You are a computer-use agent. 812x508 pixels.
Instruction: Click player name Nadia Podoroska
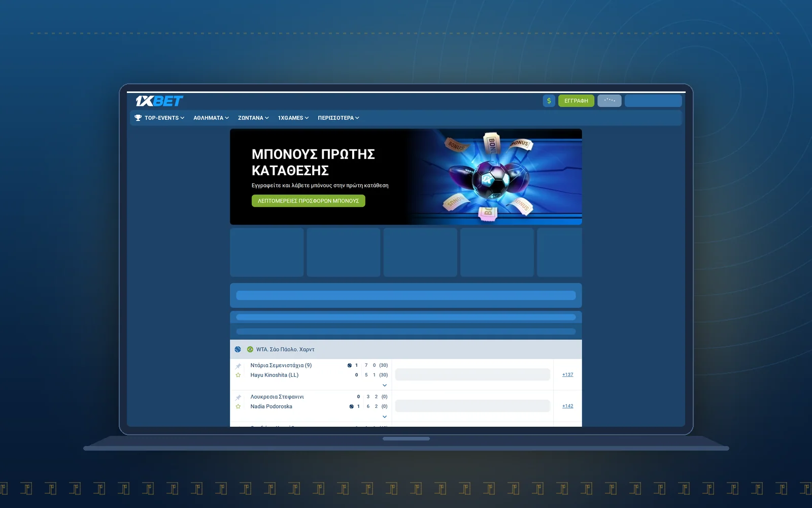tap(272, 407)
